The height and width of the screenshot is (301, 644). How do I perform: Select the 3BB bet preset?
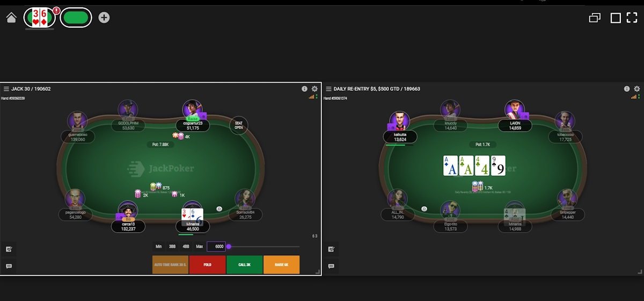click(x=172, y=247)
